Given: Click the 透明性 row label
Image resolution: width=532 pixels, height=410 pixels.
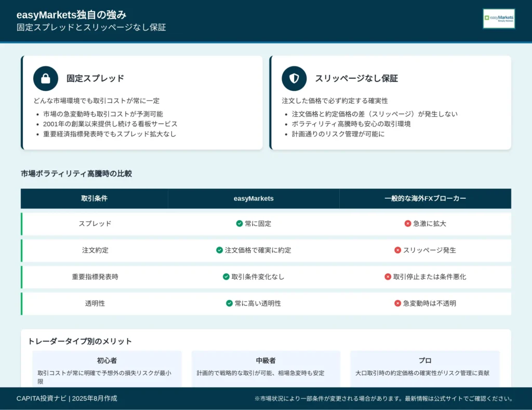Looking at the screenshot, I should pos(95,303).
